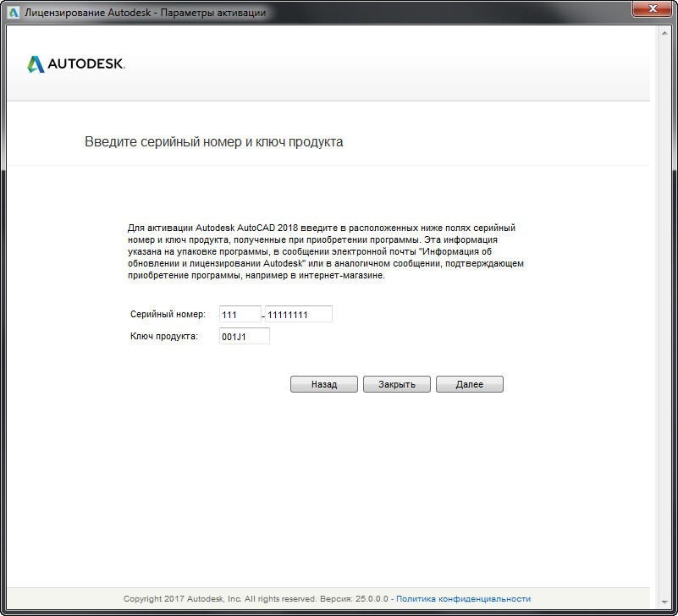
Task: Focus the serial number prefix field 111
Action: point(240,314)
